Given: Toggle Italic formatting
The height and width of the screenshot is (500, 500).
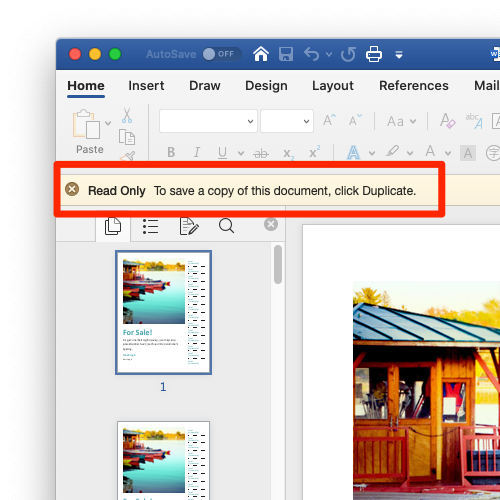Looking at the screenshot, I should pos(197,152).
